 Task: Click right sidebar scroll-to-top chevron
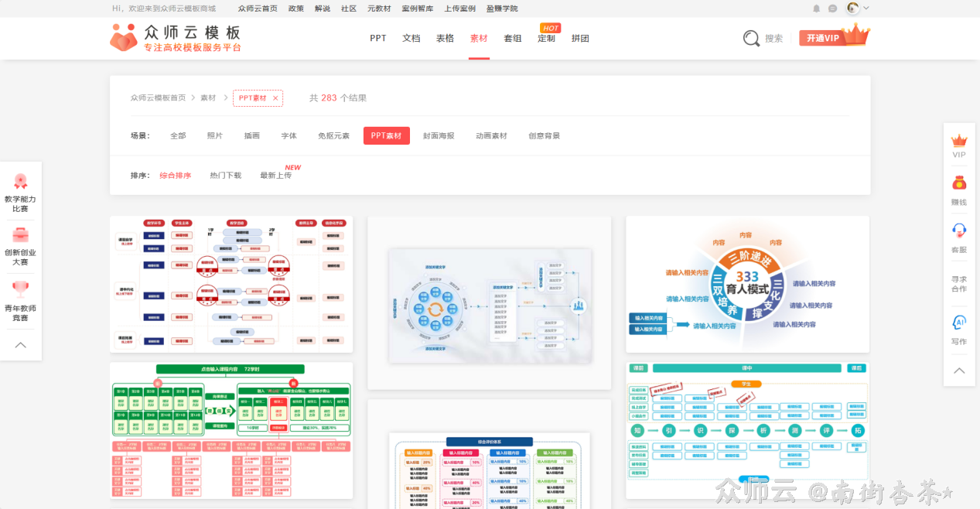pyautogui.click(x=959, y=371)
